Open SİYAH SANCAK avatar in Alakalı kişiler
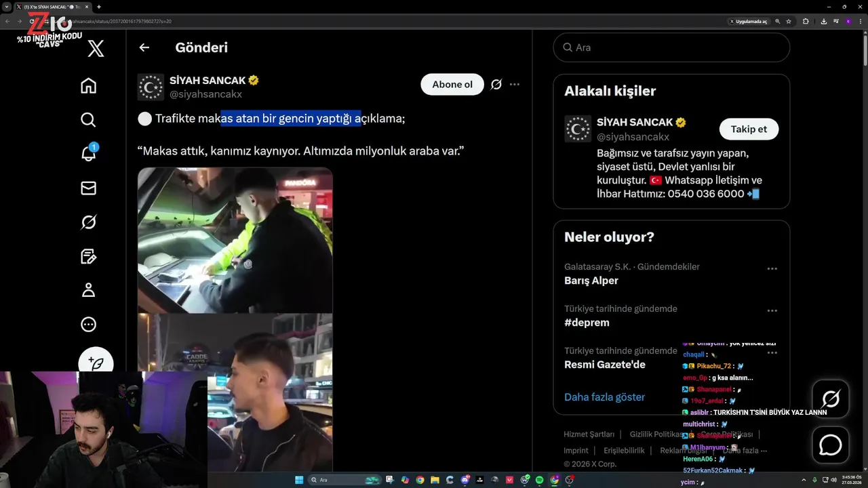 (578, 129)
